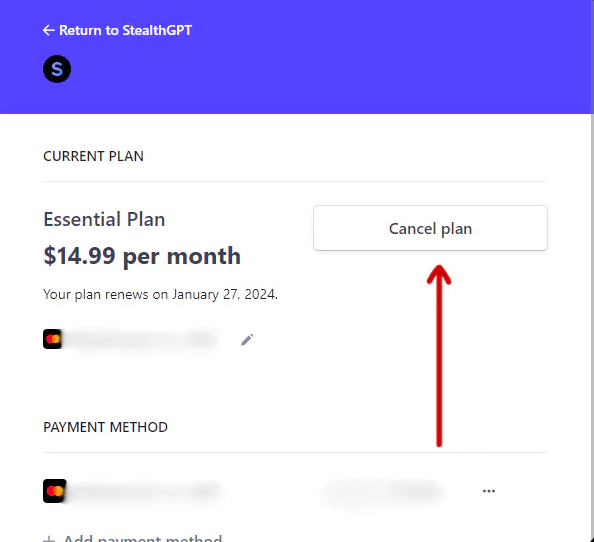
Task: Click the renewal date January 27, 2024 text
Action: (225, 294)
